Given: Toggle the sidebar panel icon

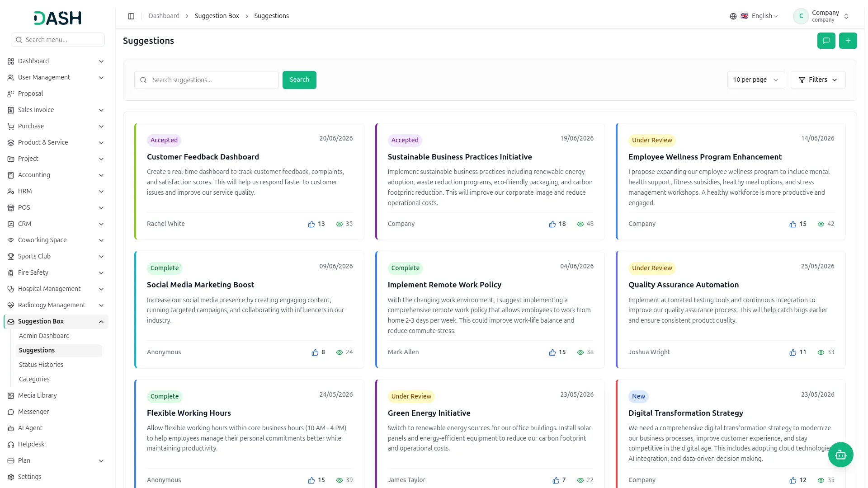Looking at the screenshot, I should (x=131, y=16).
